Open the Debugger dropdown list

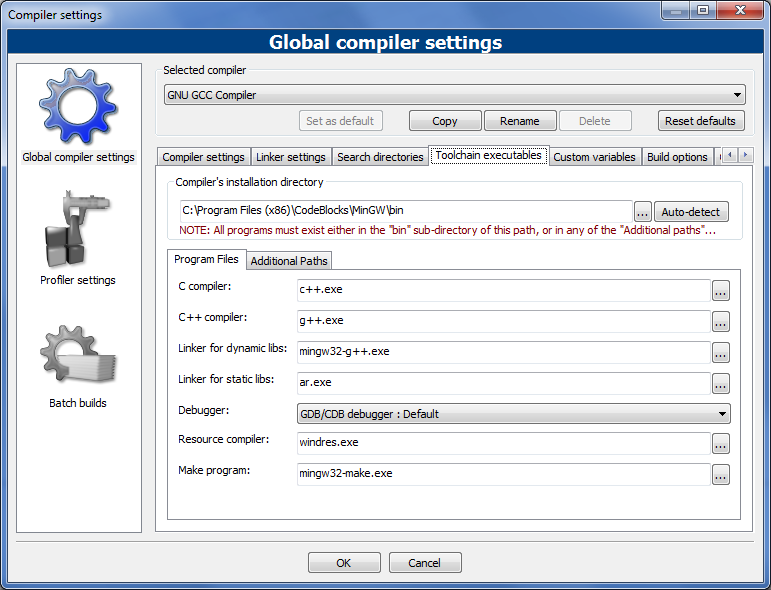click(513, 414)
